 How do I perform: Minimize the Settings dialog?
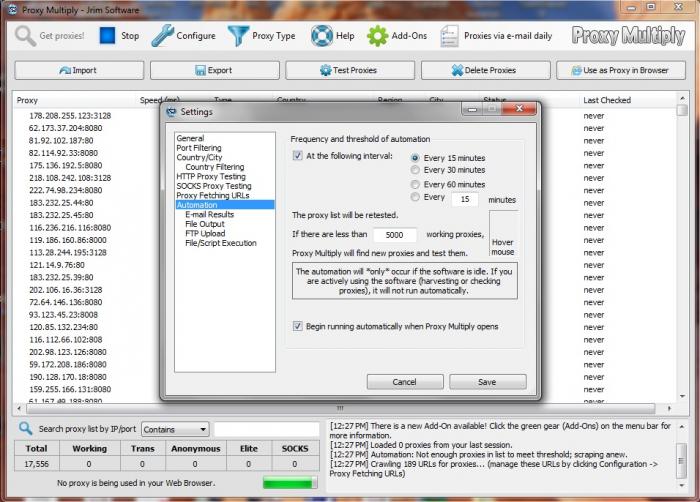473,109
